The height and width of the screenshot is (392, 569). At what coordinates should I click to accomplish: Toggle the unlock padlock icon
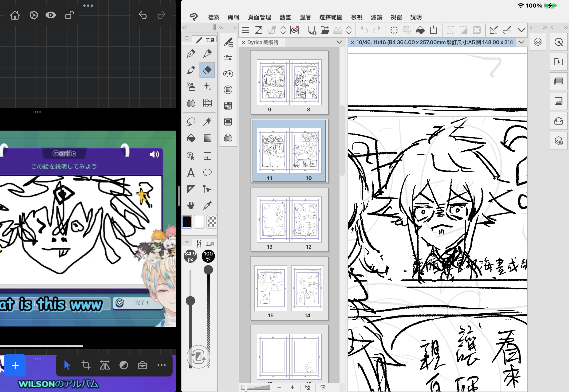(70, 15)
